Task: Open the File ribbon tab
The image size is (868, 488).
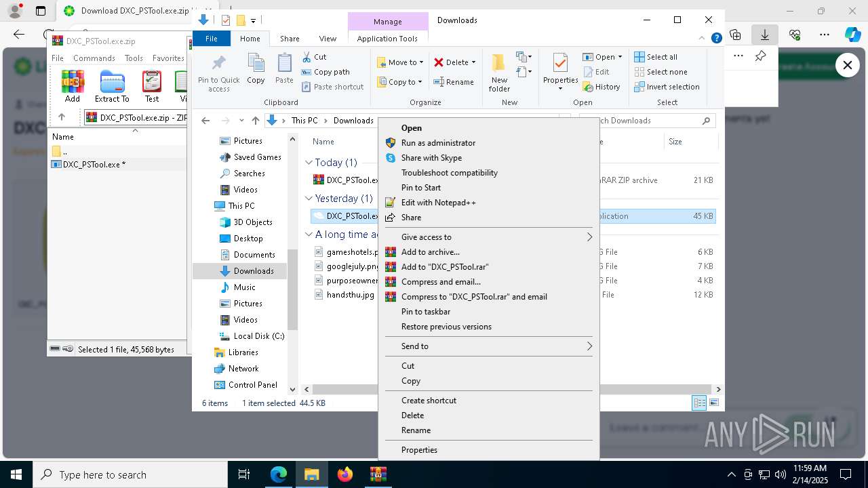Action: 212,39
